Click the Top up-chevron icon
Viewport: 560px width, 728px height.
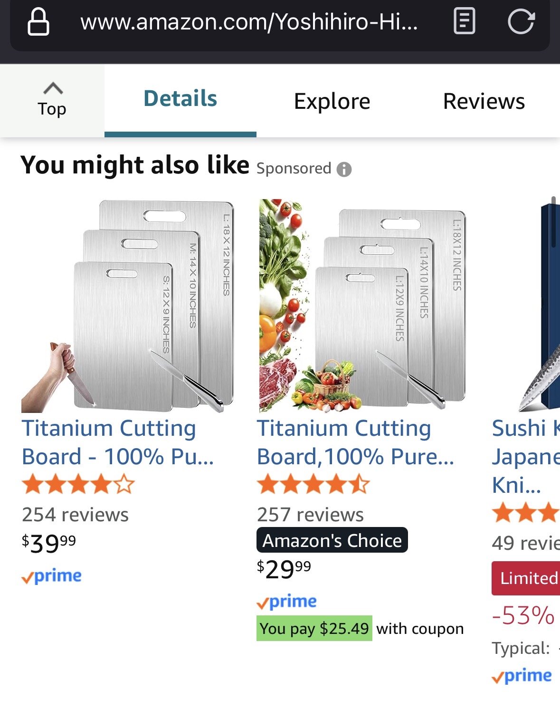53,88
